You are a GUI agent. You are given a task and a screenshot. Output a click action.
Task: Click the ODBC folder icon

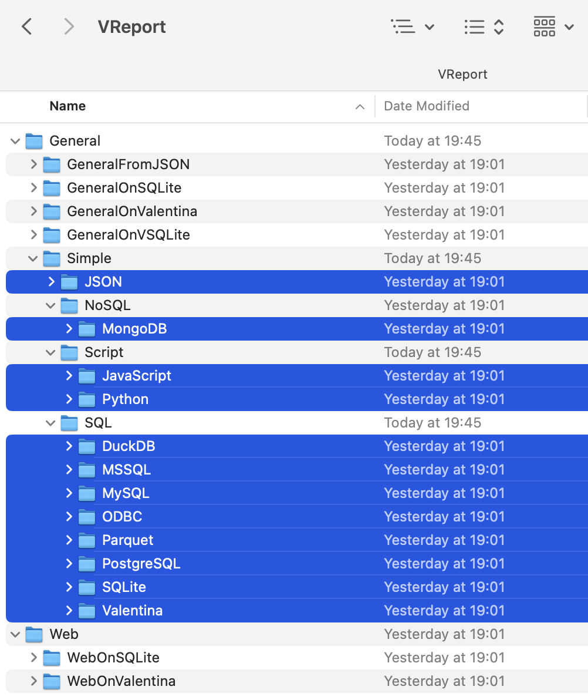(87, 517)
